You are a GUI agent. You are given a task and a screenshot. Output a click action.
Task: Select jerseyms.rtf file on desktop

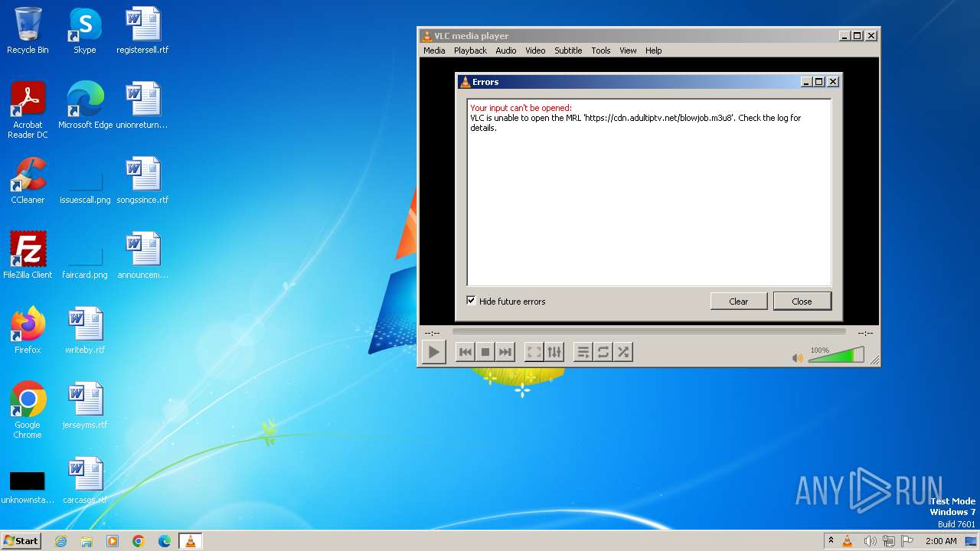[x=85, y=406]
